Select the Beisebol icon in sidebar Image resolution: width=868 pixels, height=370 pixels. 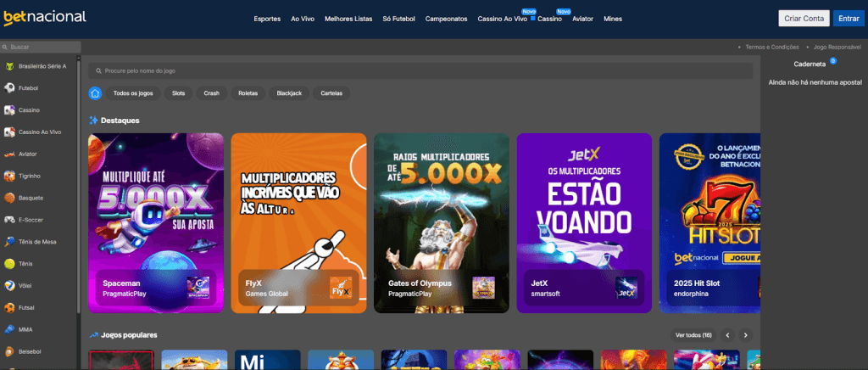click(9, 351)
